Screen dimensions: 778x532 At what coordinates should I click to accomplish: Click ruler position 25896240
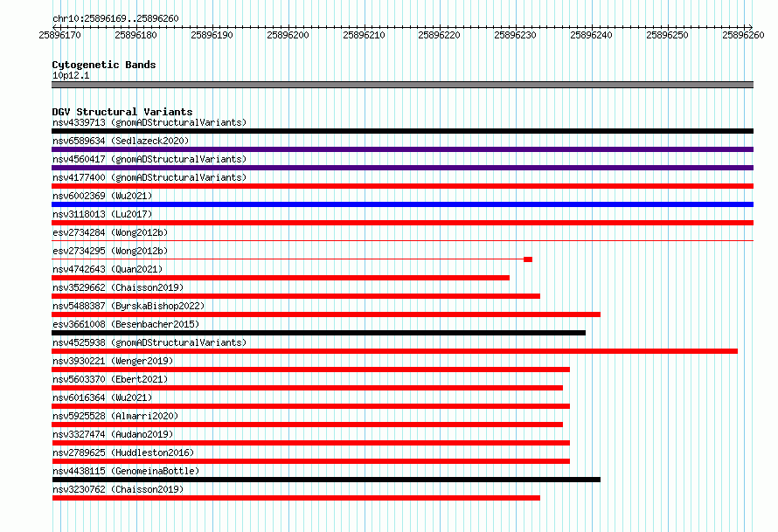pos(591,35)
